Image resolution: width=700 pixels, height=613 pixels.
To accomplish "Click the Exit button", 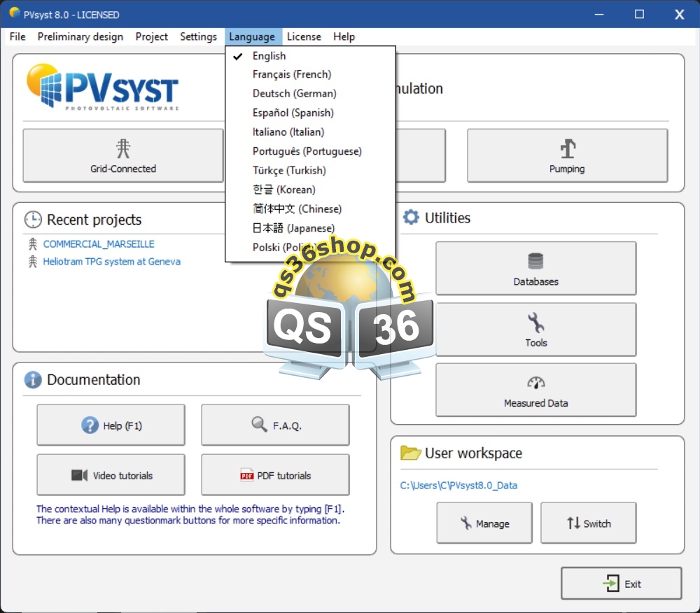I will tap(622, 584).
